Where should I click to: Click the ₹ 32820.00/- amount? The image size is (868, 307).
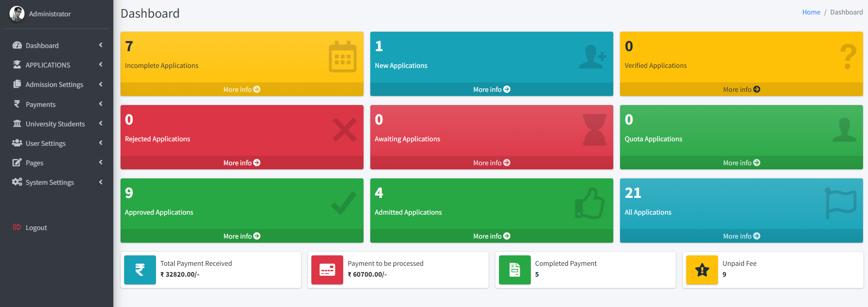[x=179, y=274]
